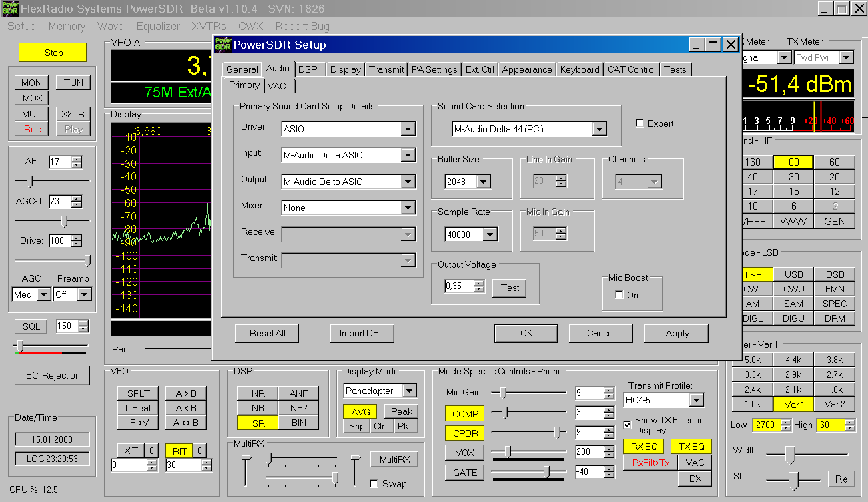Select the USB mode button
The height and width of the screenshot is (502, 868).
coord(793,274)
